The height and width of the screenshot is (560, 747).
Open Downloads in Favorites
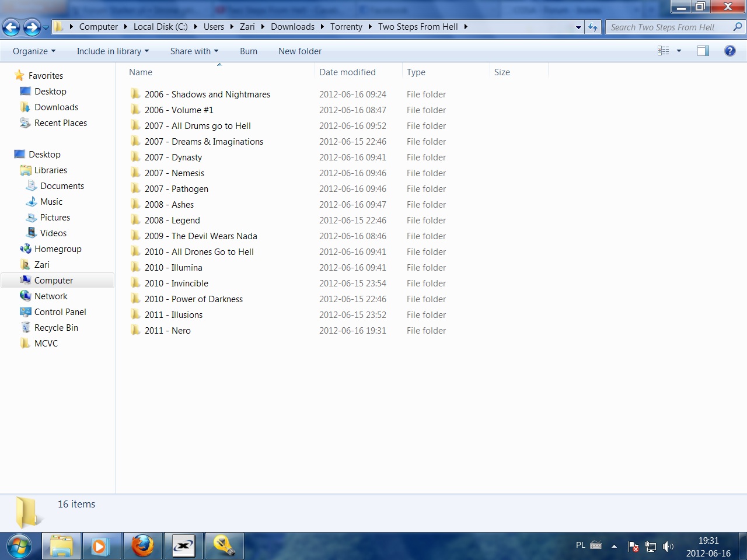point(56,107)
